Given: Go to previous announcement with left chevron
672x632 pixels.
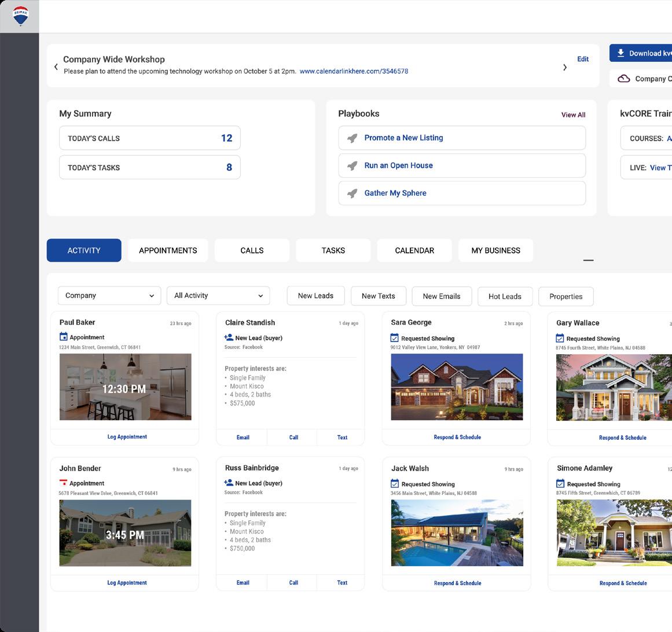Looking at the screenshot, I should [x=56, y=67].
